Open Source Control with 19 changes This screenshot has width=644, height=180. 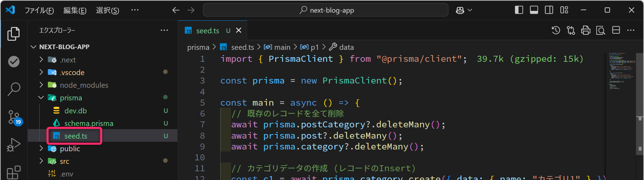(14, 117)
